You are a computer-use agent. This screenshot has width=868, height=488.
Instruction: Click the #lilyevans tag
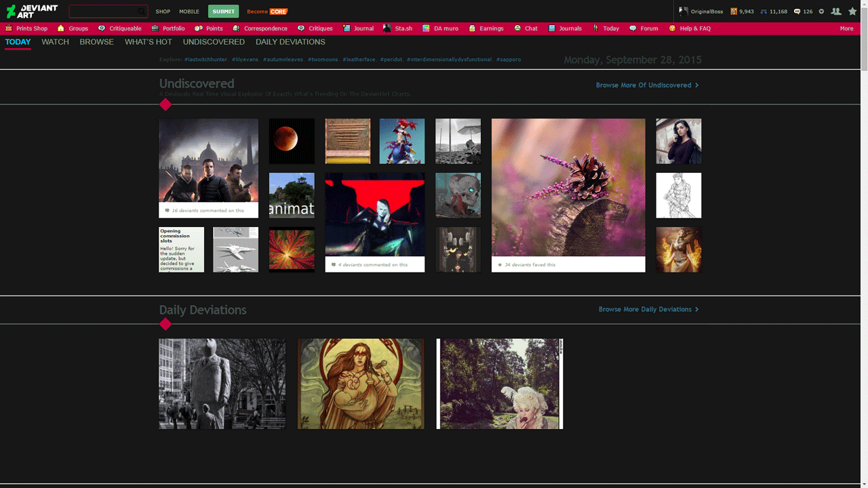pyautogui.click(x=245, y=60)
